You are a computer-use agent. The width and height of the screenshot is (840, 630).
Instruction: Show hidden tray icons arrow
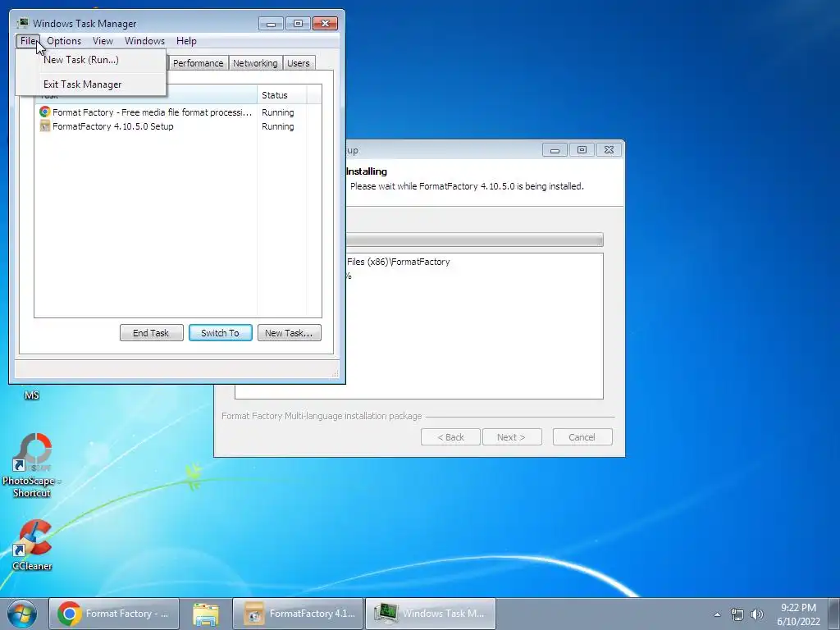(x=717, y=614)
